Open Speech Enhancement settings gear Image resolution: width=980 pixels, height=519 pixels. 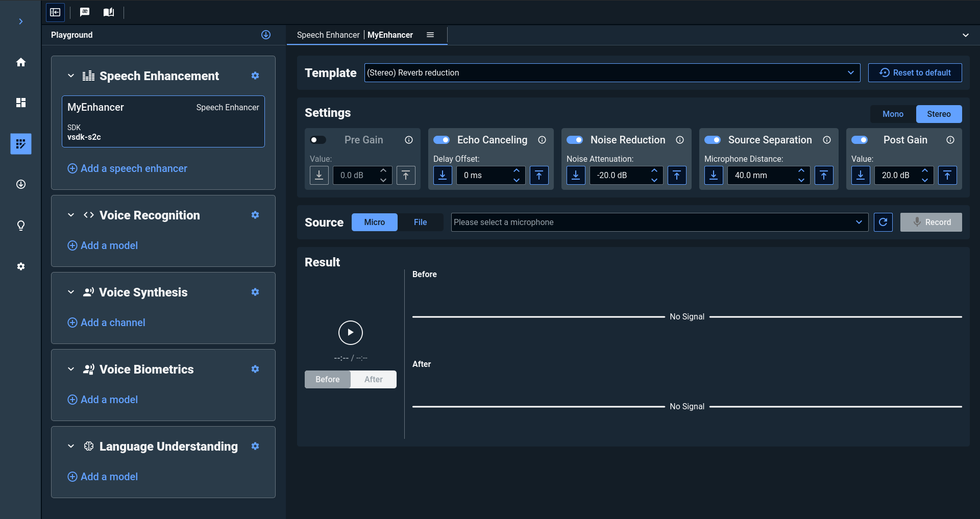255,76
